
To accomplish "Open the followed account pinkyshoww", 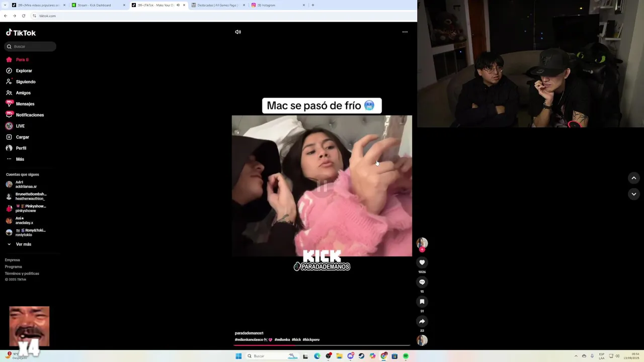I will (26, 209).
